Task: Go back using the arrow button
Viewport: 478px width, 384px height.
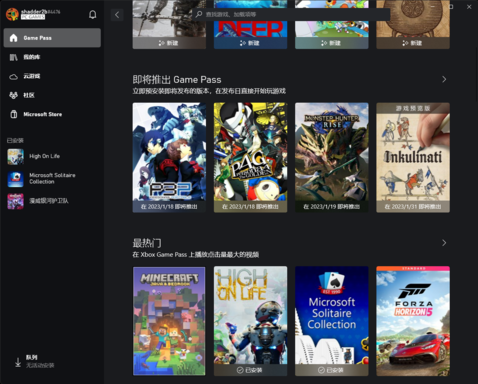Action: [x=117, y=15]
